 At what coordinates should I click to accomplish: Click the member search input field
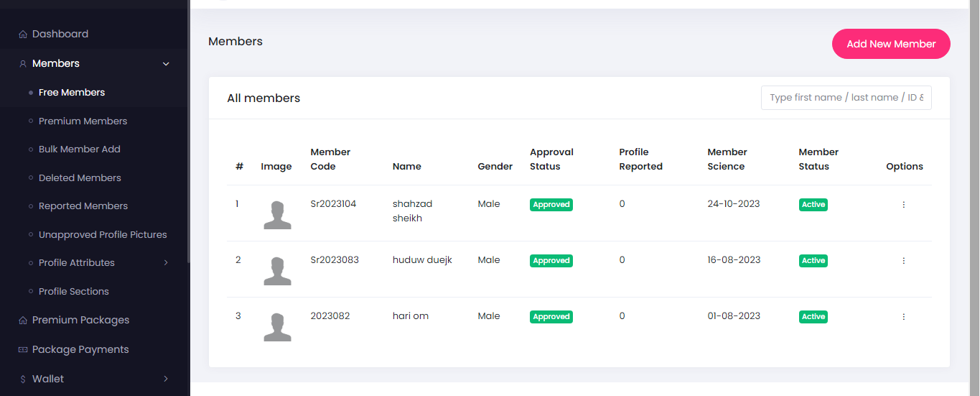(846, 98)
